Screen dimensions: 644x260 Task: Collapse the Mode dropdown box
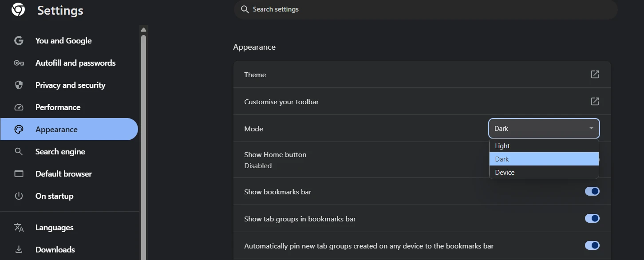coord(544,129)
